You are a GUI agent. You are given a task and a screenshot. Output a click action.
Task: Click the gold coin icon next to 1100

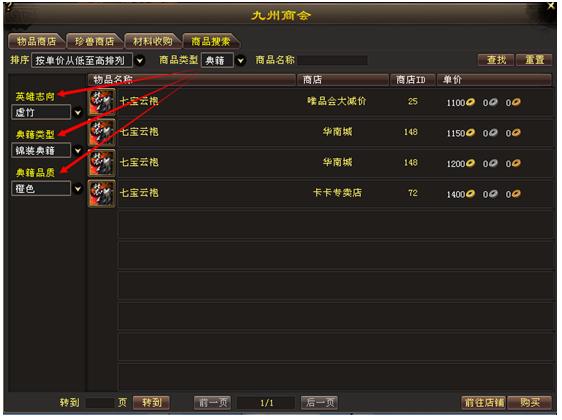coord(470,102)
